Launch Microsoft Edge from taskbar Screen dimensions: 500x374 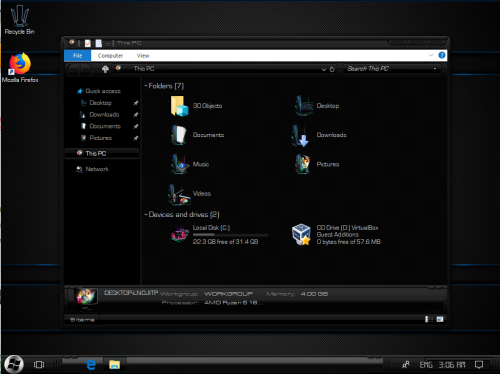(x=91, y=365)
